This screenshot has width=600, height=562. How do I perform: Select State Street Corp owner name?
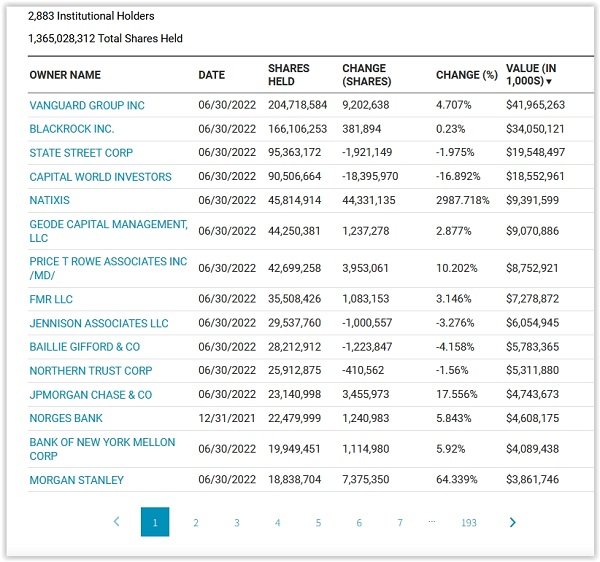tap(81, 153)
